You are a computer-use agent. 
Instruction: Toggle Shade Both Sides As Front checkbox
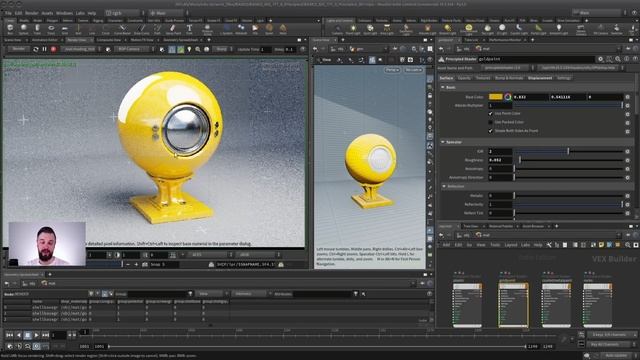click(491, 131)
